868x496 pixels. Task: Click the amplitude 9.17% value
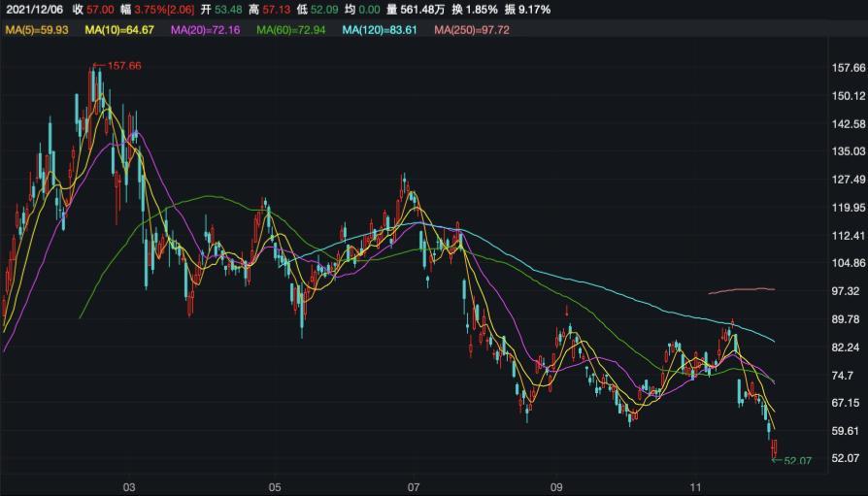point(534,10)
